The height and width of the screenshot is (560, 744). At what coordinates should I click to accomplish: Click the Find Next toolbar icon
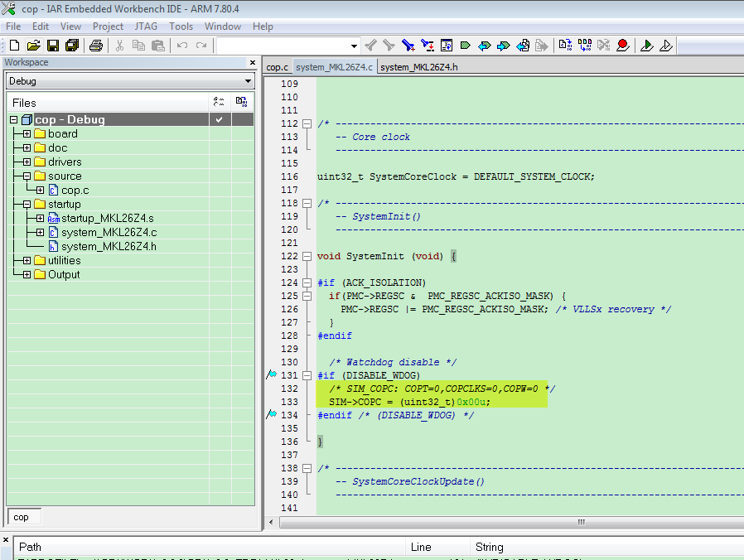pos(389,46)
